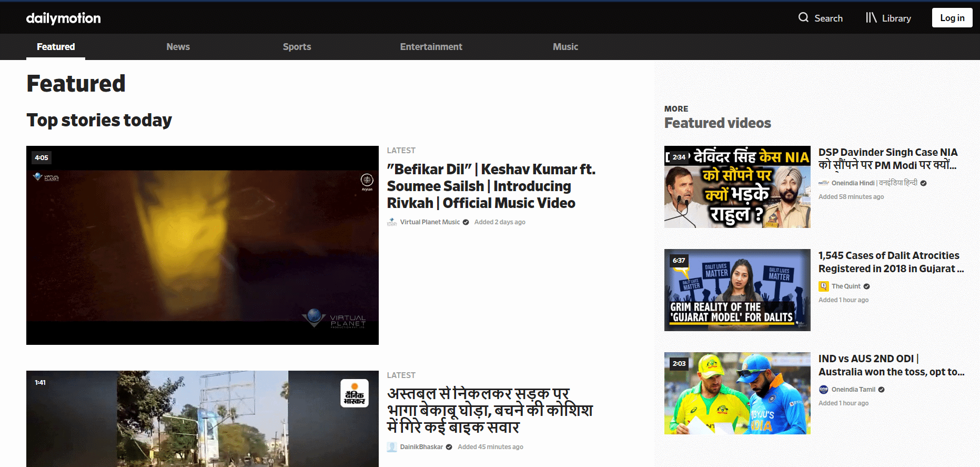Open 1,545 Cases of Dalit Atrocities title

click(891, 262)
